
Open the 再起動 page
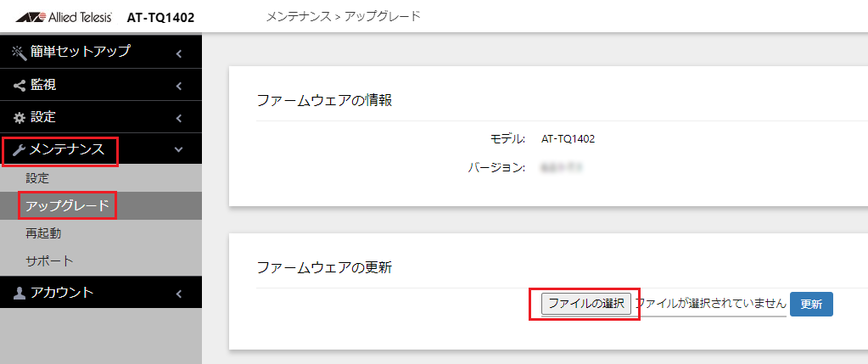(x=43, y=232)
